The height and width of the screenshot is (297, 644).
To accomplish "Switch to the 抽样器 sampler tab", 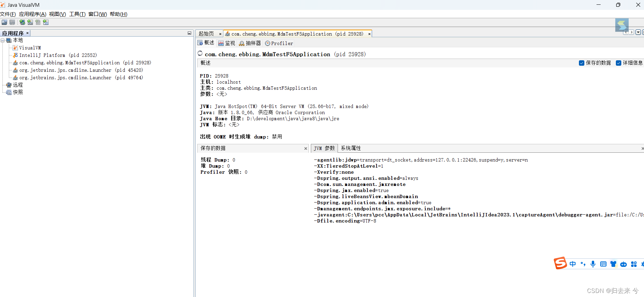I will [250, 43].
